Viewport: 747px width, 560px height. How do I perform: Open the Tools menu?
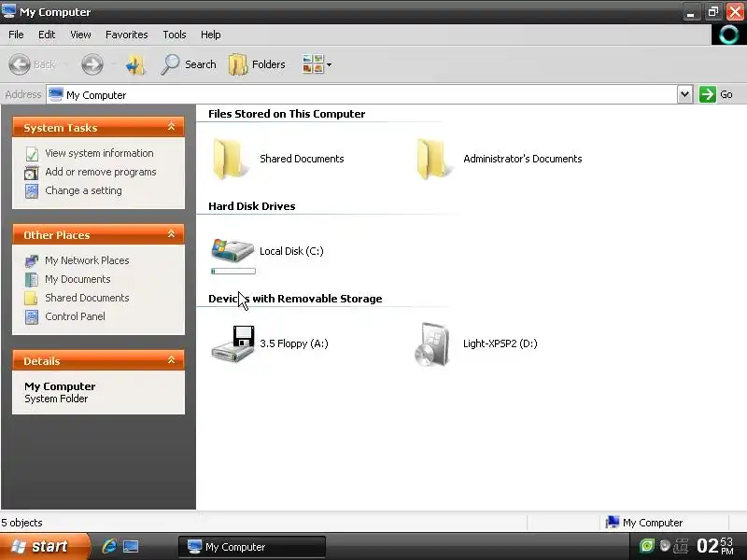(x=175, y=35)
